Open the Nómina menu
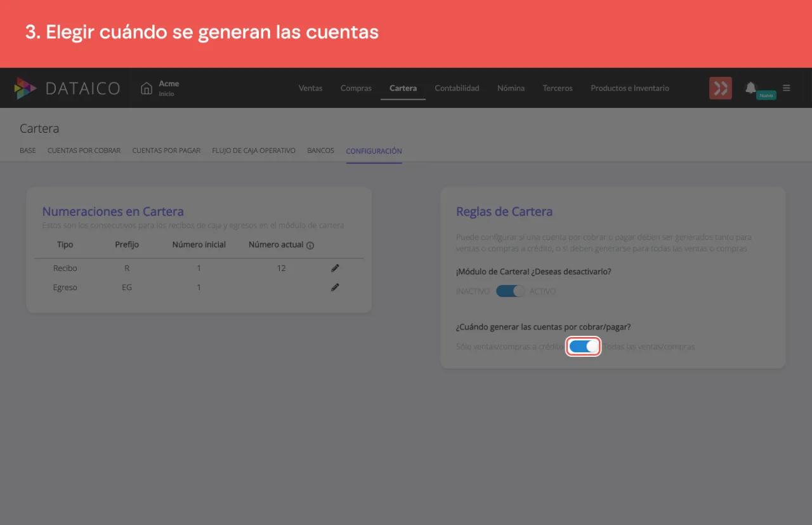Viewport: 812px width, 525px height. (511, 88)
